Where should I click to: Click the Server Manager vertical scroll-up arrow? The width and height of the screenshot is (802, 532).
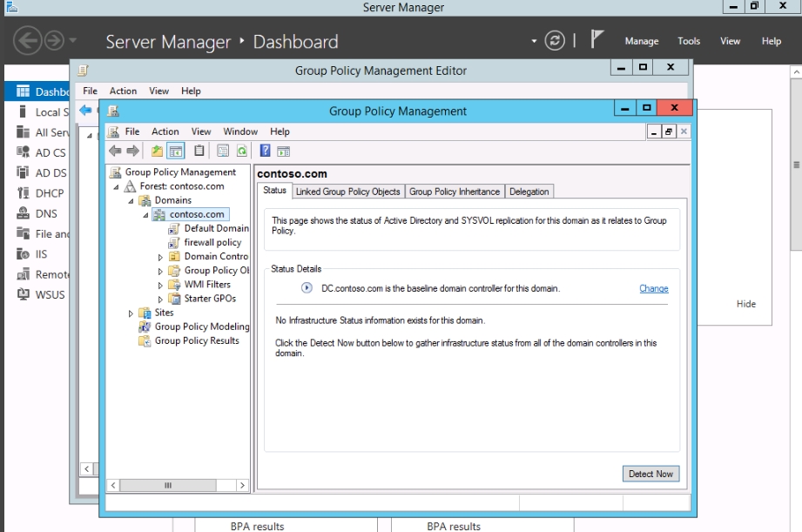pos(797,72)
